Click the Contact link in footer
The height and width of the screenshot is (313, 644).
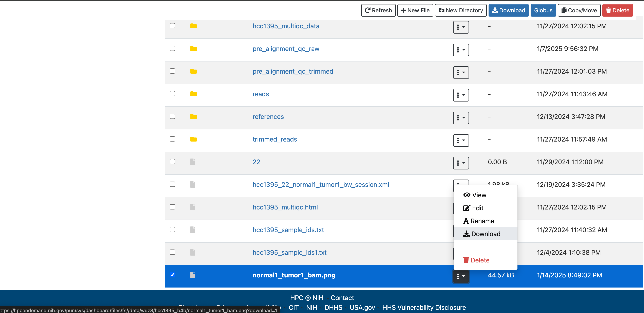[342, 298]
